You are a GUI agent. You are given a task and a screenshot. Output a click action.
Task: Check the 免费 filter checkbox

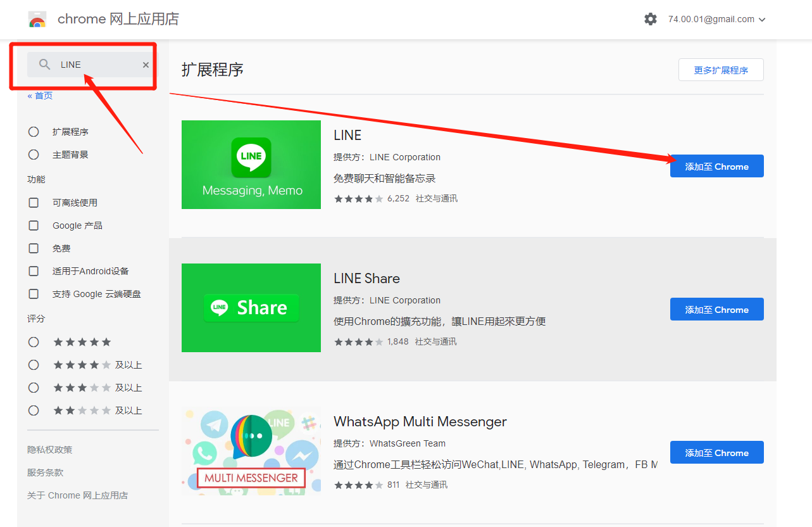(x=34, y=248)
